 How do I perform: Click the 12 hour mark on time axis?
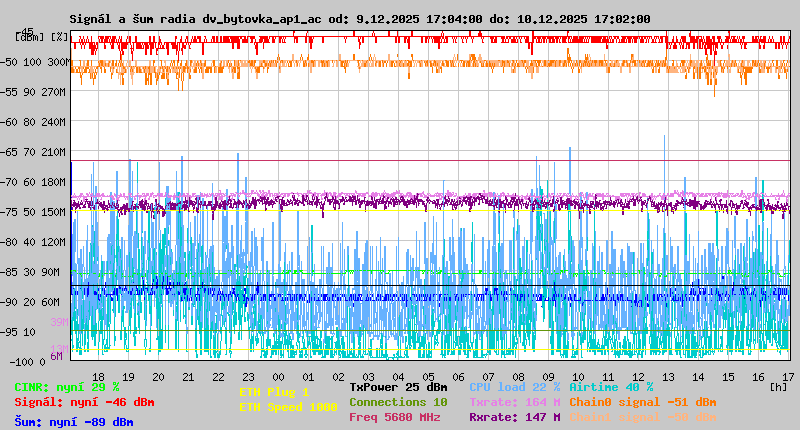tap(638, 376)
